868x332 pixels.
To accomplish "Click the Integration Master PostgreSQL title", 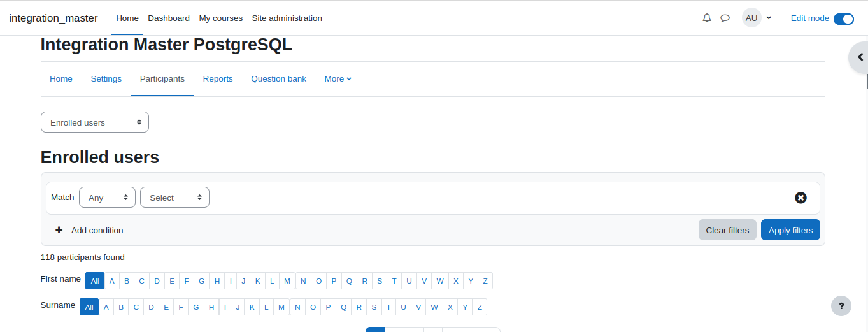I will coord(166,45).
